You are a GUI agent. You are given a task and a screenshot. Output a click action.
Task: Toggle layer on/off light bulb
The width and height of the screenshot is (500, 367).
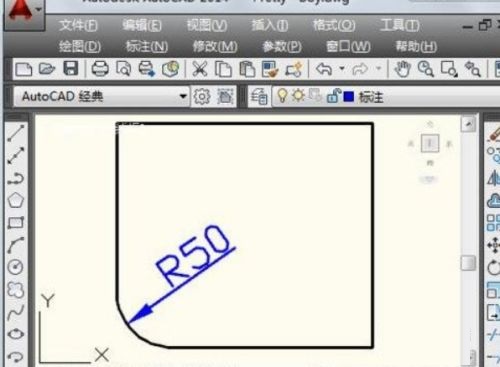pos(282,96)
